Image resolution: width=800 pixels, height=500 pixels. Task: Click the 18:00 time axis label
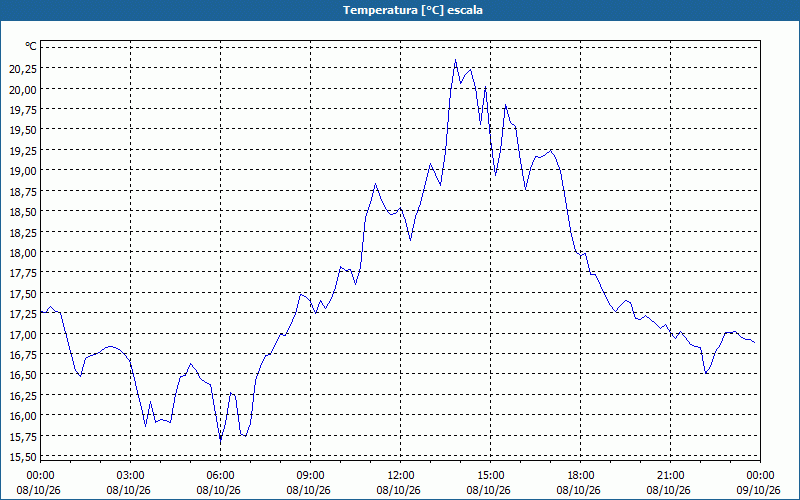pos(581,476)
